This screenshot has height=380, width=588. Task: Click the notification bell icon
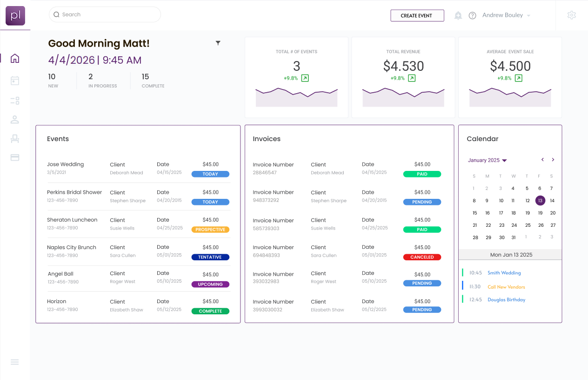click(458, 15)
